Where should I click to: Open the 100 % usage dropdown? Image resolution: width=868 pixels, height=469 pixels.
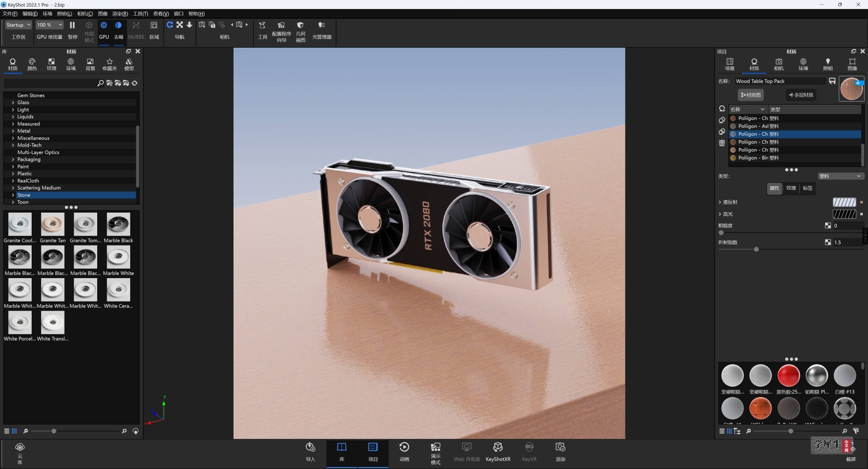(49, 25)
